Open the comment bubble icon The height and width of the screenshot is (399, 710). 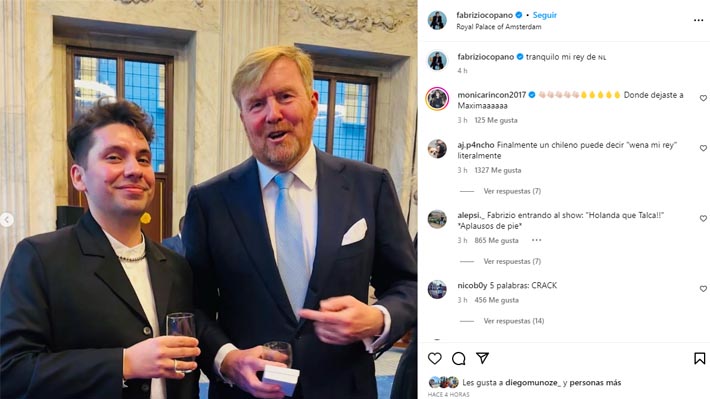tap(459, 359)
